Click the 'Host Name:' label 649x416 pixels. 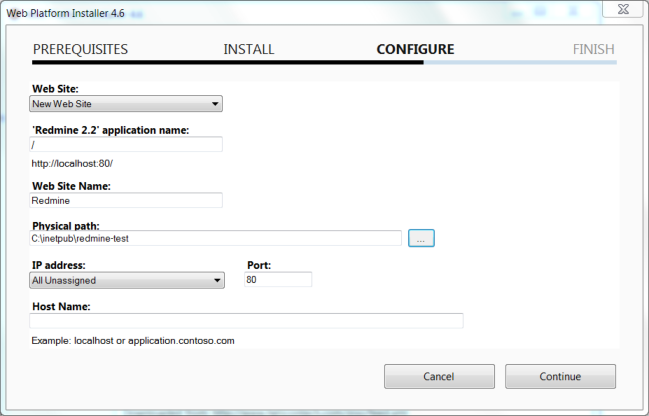[x=61, y=307]
